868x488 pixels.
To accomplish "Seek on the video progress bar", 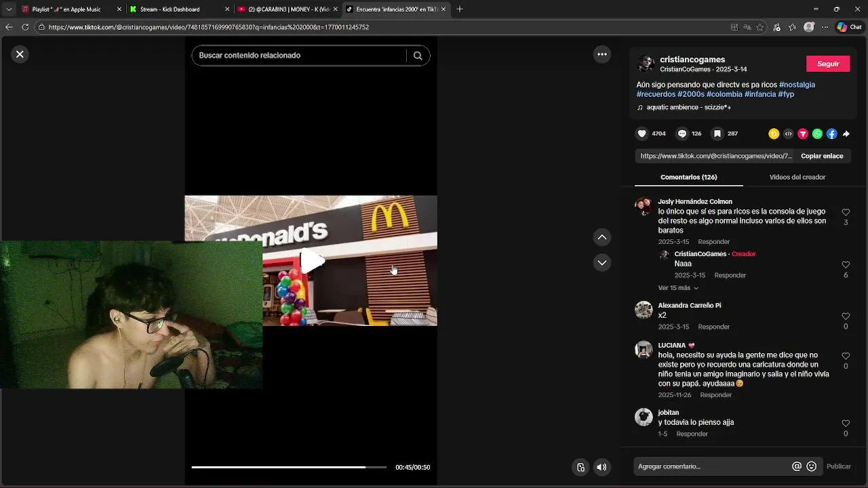I will coord(289,467).
